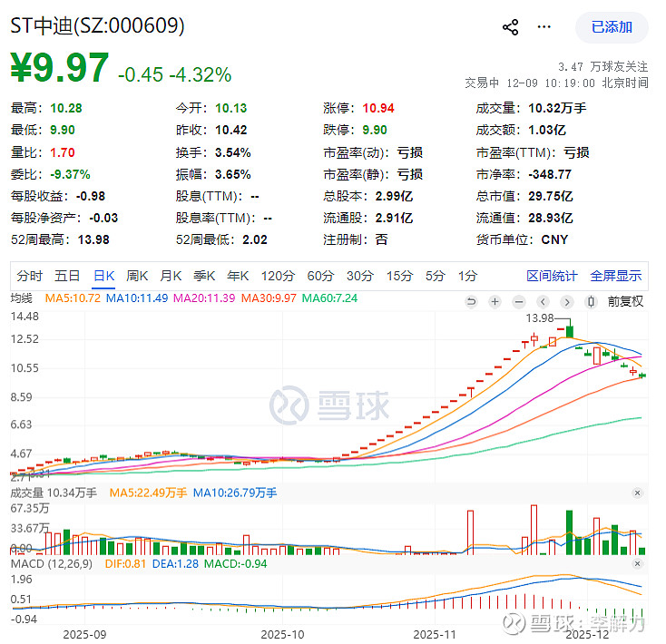Select the 周K chart tab
666x644 pixels.
(x=137, y=276)
